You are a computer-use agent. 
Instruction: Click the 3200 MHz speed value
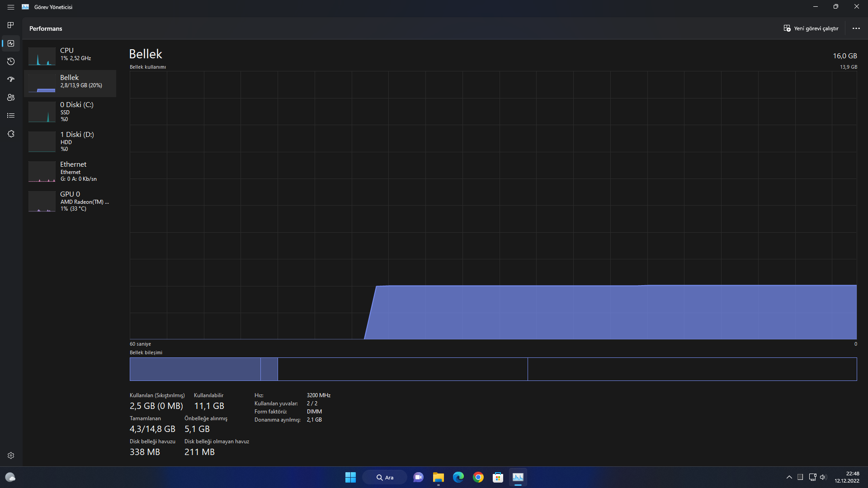319,395
